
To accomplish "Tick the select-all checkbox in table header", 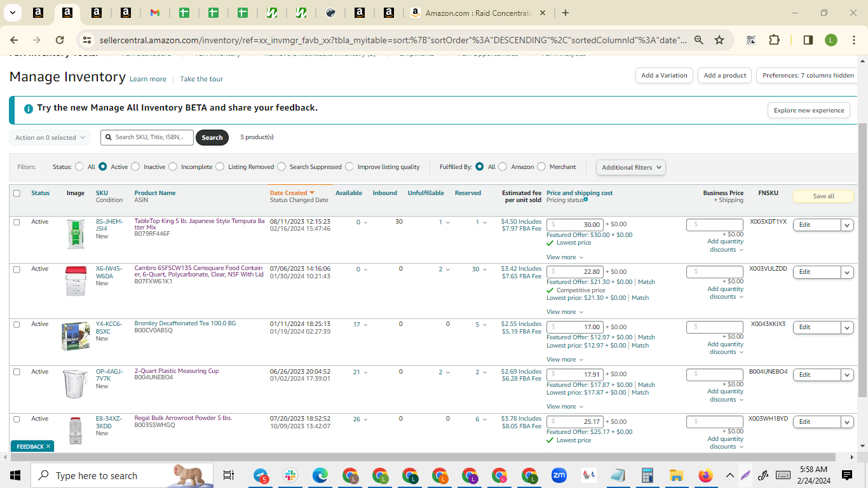I will click(x=17, y=193).
